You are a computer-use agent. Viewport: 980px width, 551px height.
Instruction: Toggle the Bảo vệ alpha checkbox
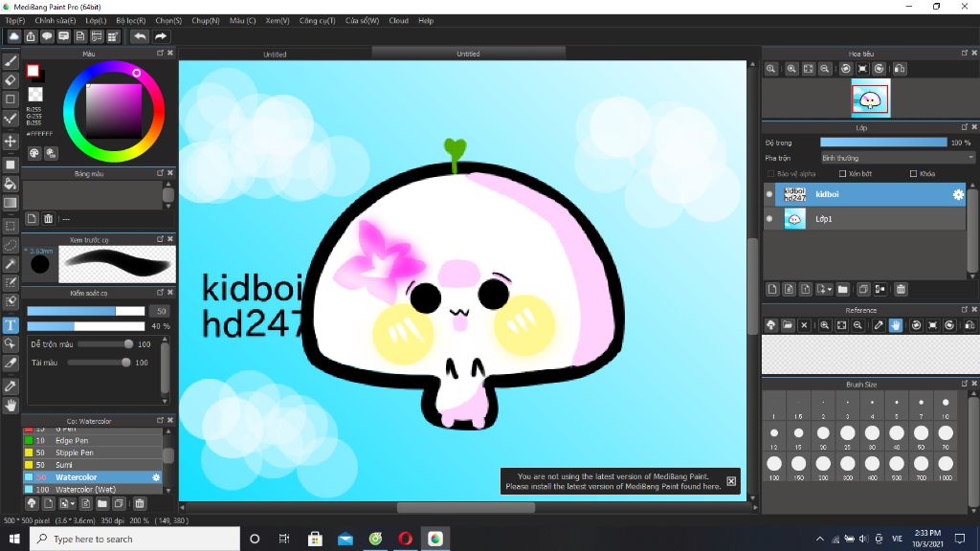pyautogui.click(x=770, y=174)
